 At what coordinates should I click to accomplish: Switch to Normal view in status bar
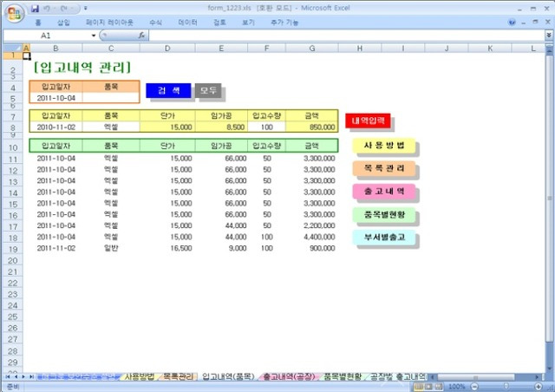point(419,387)
